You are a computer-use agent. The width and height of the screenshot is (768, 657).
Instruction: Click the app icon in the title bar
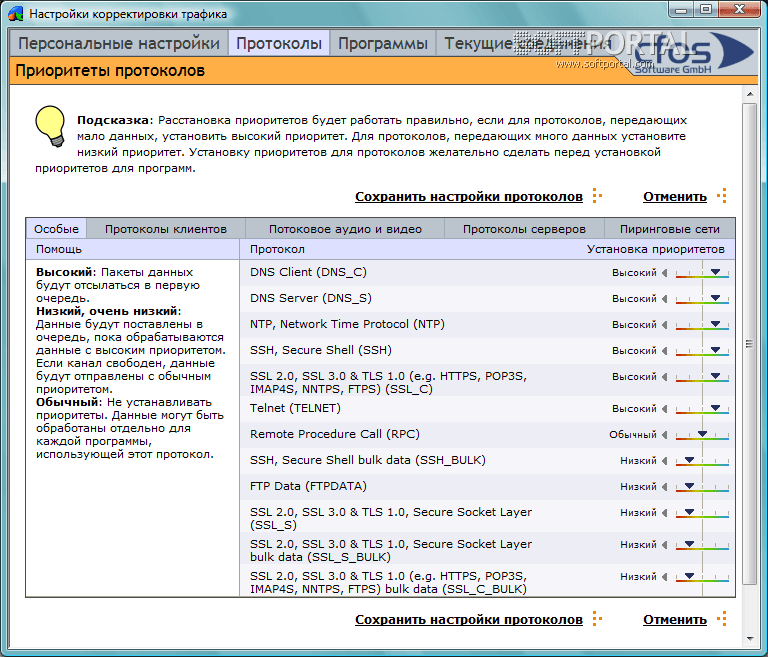click(x=16, y=13)
